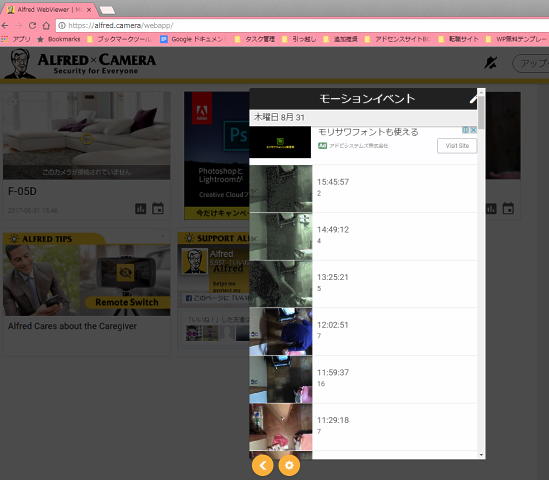The height and width of the screenshot is (480, 549).
Task: Close the モリサワフォント ad with X icon
Action: click(473, 130)
